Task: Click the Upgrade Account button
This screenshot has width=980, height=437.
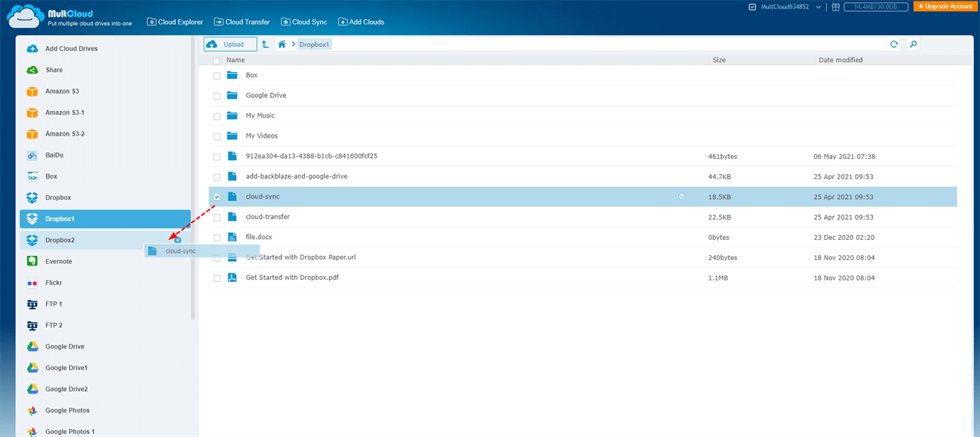Action: pyautogui.click(x=946, y=6)
